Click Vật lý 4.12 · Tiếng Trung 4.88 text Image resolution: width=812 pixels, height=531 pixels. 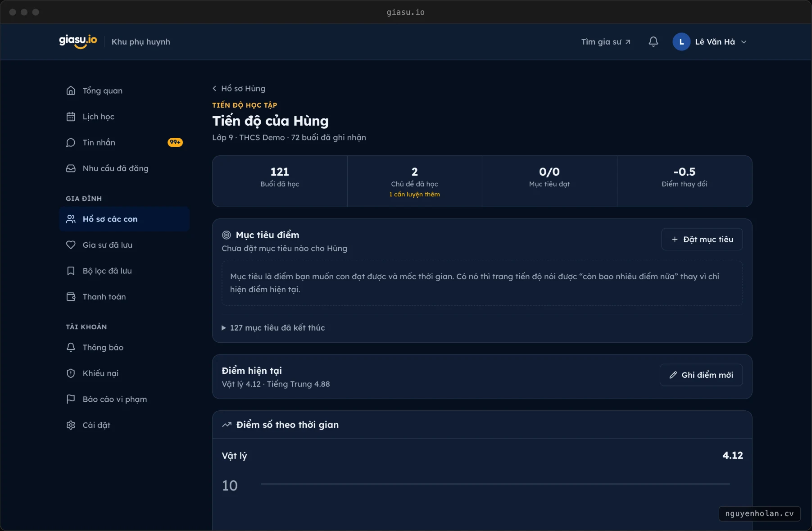pyautogui.click(x=276, y=384)
